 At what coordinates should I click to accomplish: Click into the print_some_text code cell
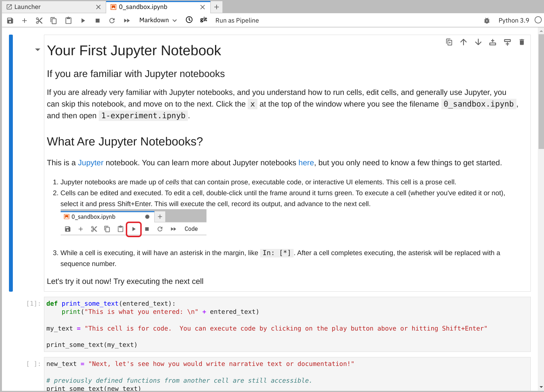(x=287, y=324)
